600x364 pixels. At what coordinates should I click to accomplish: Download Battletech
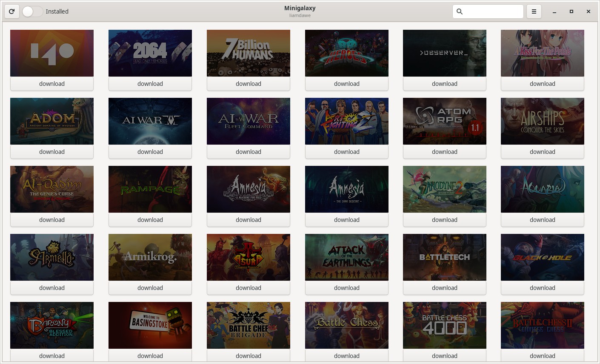click(x=445, y=288)
